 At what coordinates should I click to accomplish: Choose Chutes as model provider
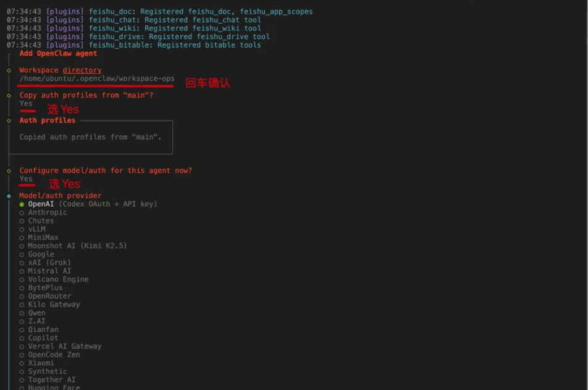click(x=37, y=221)
